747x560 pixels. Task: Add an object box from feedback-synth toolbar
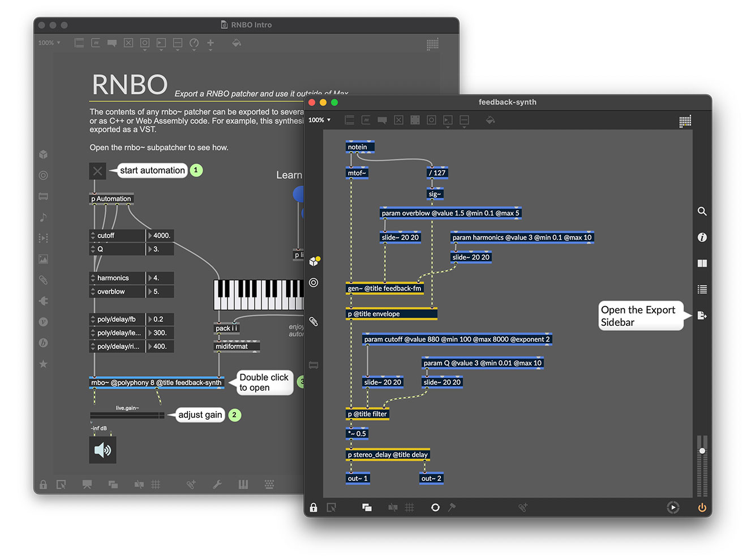tap(349, 120)
